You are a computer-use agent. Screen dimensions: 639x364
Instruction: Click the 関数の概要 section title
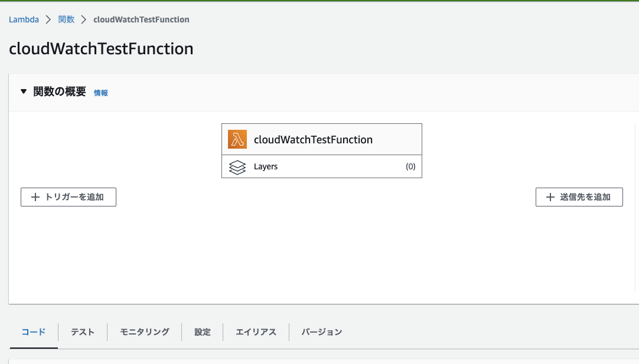60,91
